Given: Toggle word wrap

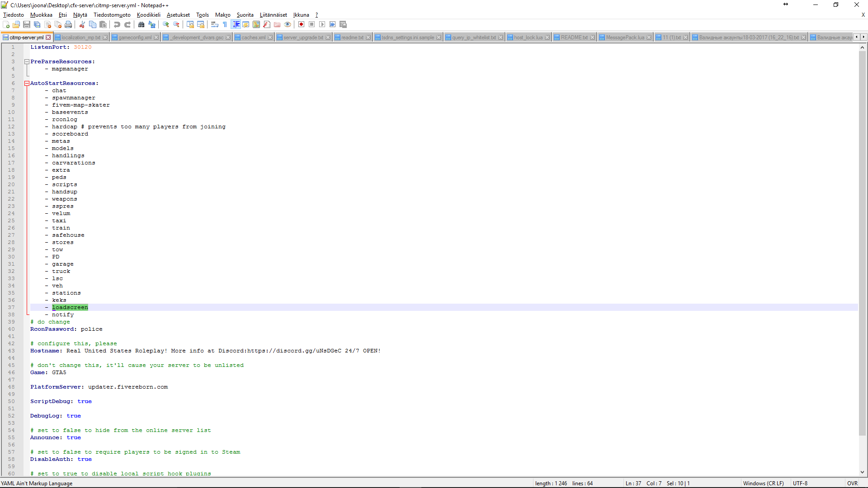Looking at the screenshot, I should tap(214, 24).
